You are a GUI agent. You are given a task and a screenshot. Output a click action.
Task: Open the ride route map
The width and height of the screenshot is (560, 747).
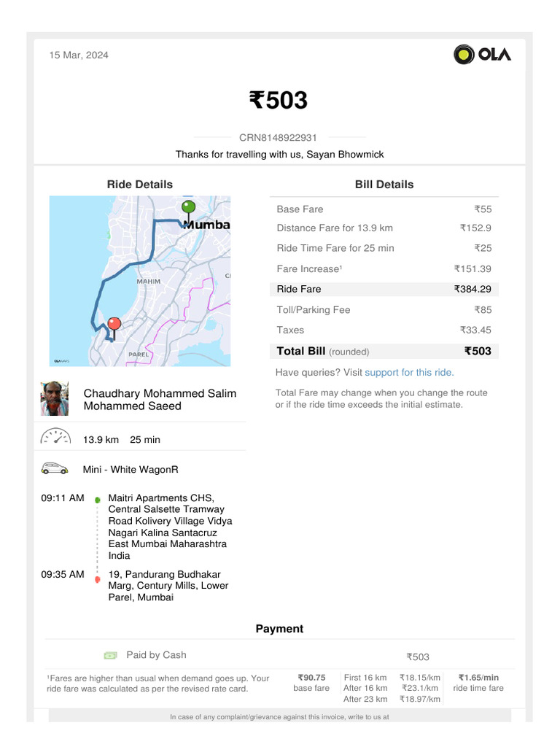coord(140,281)
